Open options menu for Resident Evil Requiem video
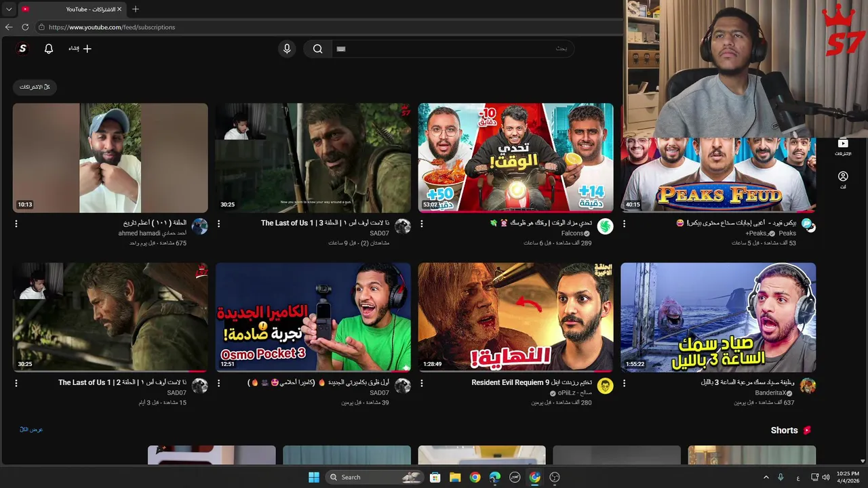Viewport: 868px width, 488px height. [x=421, y=383]
